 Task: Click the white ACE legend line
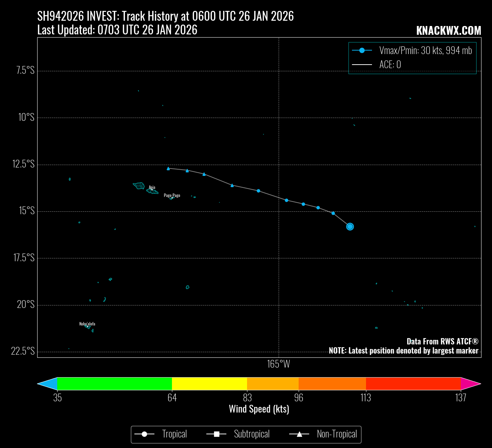(x=362, y=65)
